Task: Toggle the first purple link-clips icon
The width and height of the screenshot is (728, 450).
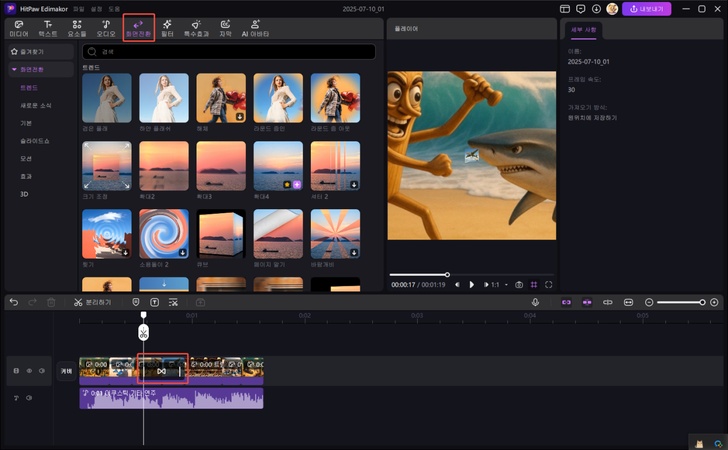Action: coord(566,302)
